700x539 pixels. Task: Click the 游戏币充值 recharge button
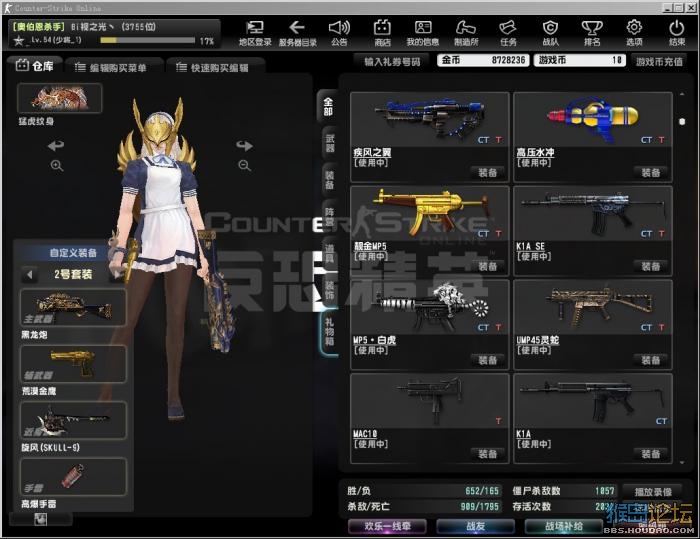(659, 62)
